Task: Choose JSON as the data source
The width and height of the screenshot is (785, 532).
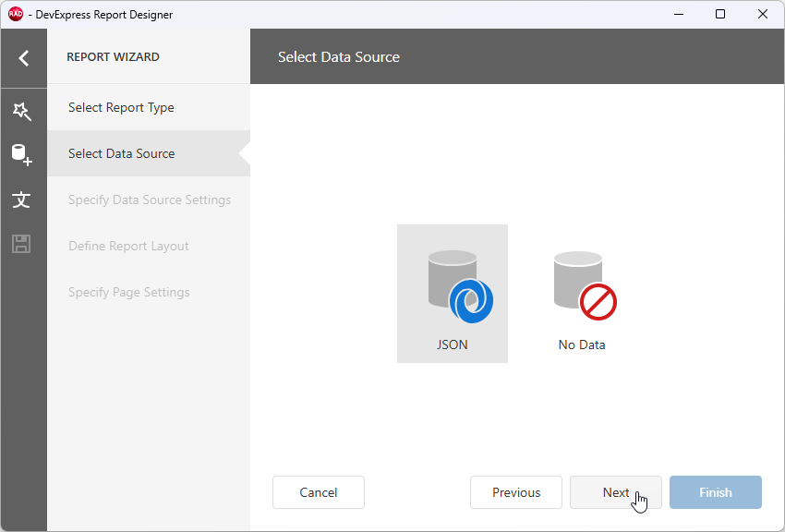Action: coord(452,292)
